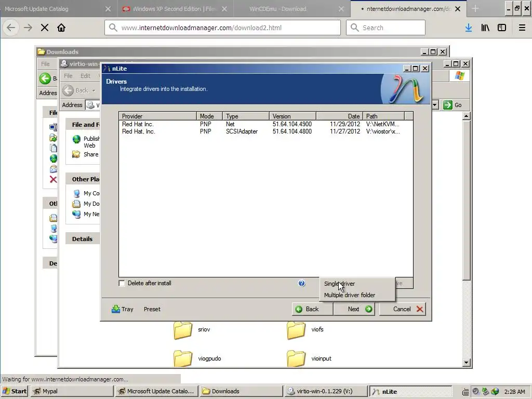Viewport: 532px width, 399px height.
Task: Open the sriov folder
Action: coord(192,330)
